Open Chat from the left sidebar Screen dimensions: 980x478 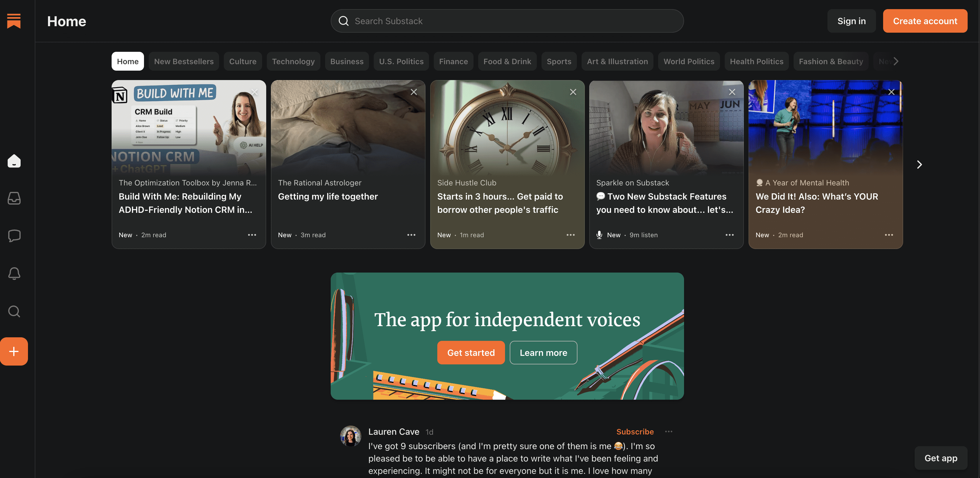[x=14, y=236]
